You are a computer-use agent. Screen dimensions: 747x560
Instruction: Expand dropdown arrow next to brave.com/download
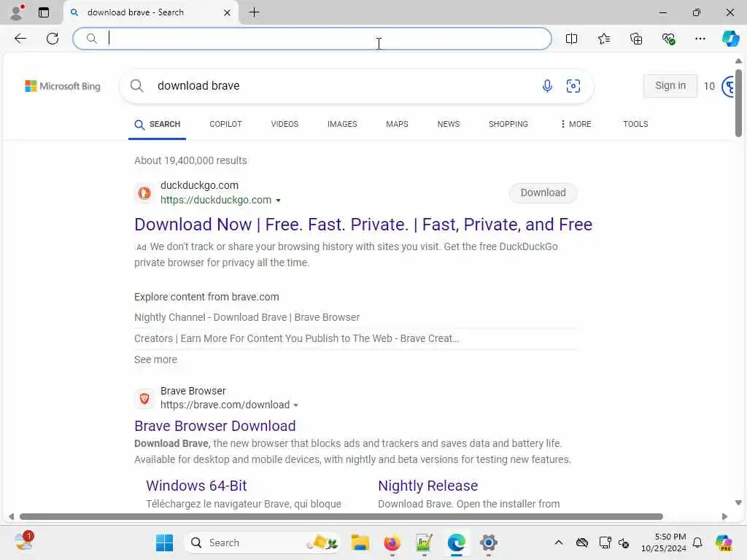[x=296, y=405]
